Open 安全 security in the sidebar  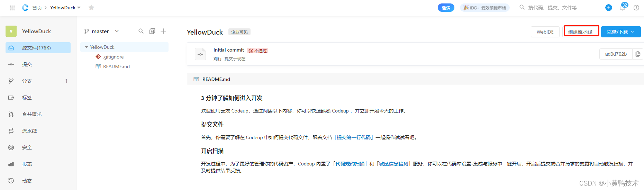click(38, 147)
